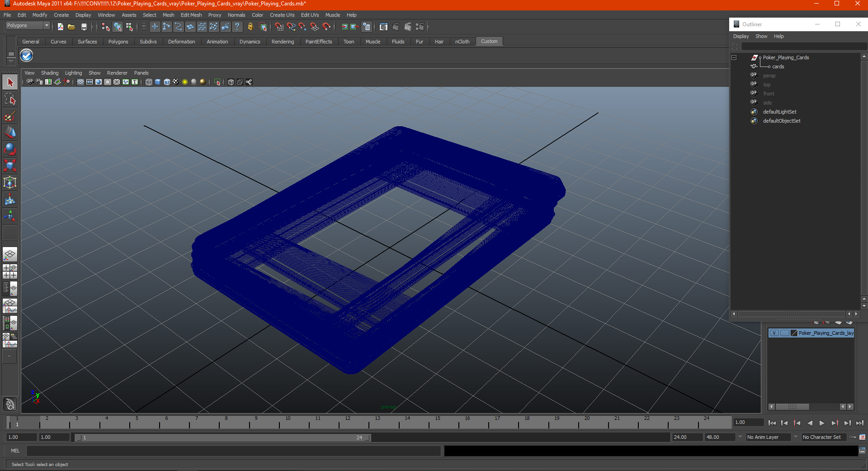Activate the Lasso Select tool

click(x=10, y=99)
